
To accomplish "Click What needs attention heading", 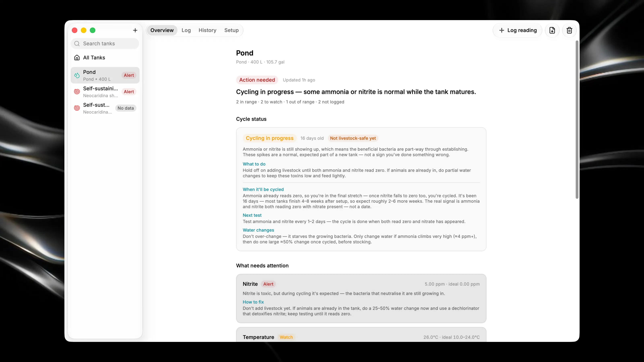I will click(x=262, y=266).
